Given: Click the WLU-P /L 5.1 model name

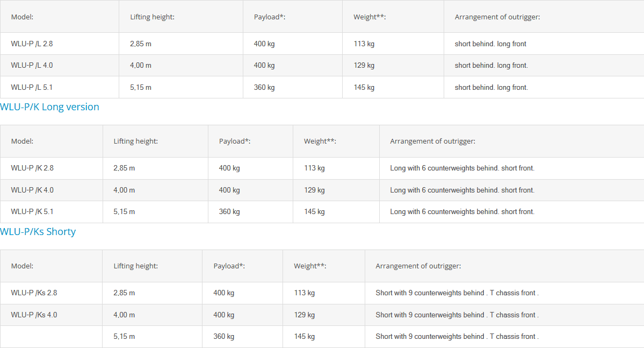Looking at the screenshot, I should click(32, 87).
